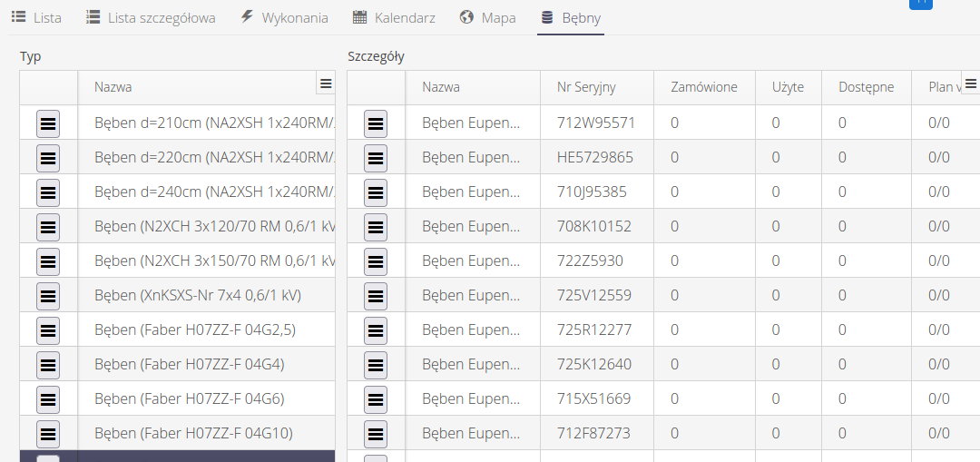Open the Lista szczegółowa tab
980x462 pixels.
pyautogui.click(x=151, y=18)
